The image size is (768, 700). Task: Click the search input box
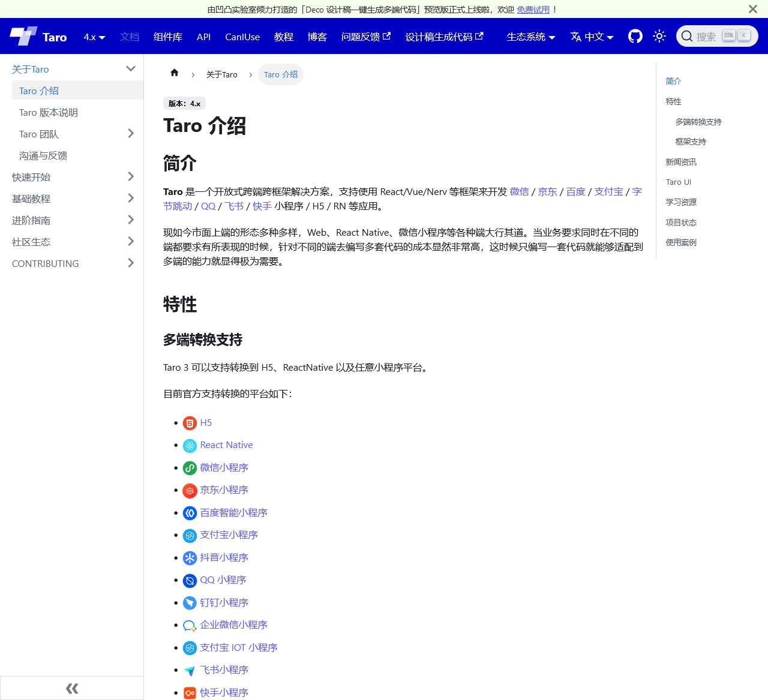click(x=717, y=36)
